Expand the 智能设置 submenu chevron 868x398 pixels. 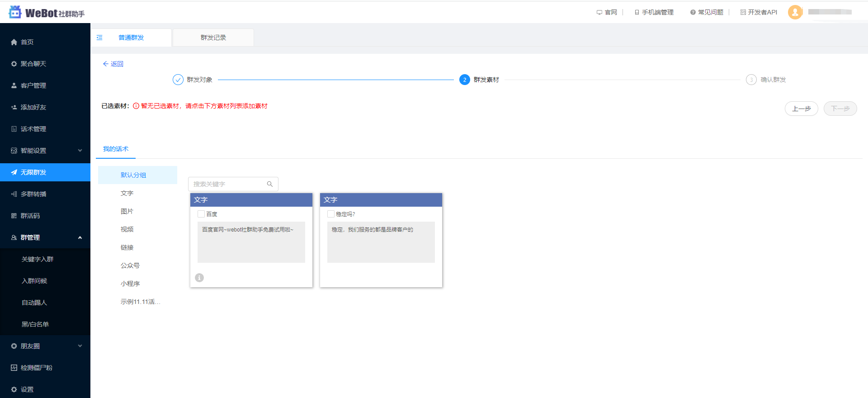[x=80, y=151]
